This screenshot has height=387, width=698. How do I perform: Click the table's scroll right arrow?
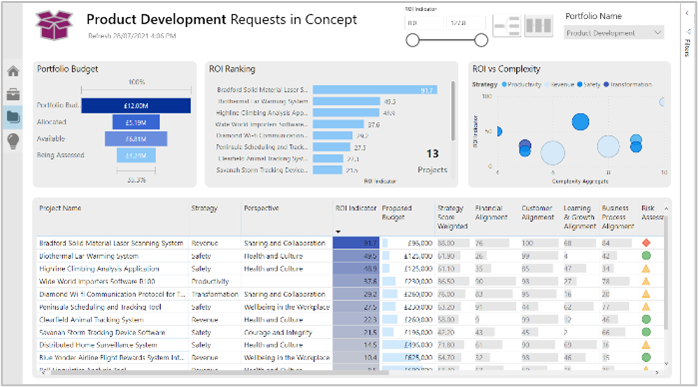point(657,373)
